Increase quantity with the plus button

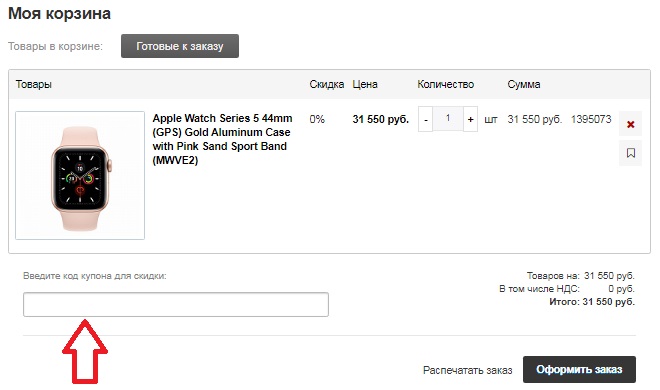470,119
